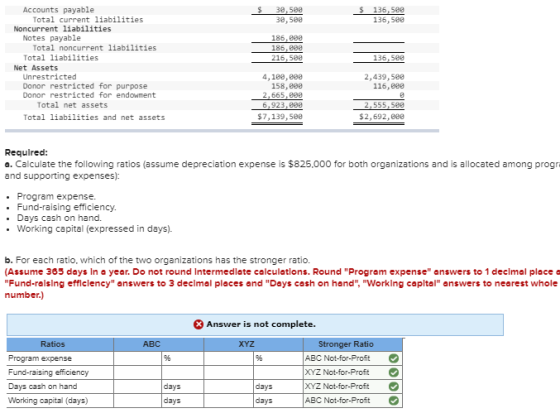
Task: Click the 'Notes payable' line
Action: click(52, 38)
